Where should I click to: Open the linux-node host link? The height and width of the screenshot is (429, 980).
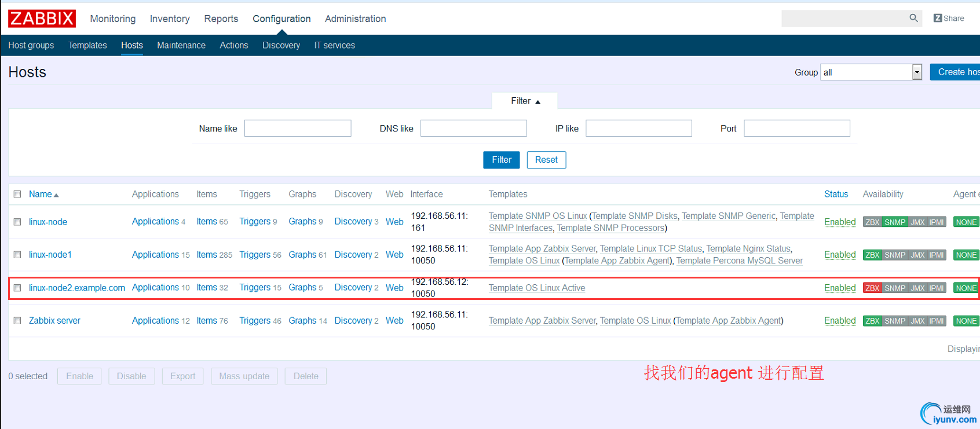(48, 222)
